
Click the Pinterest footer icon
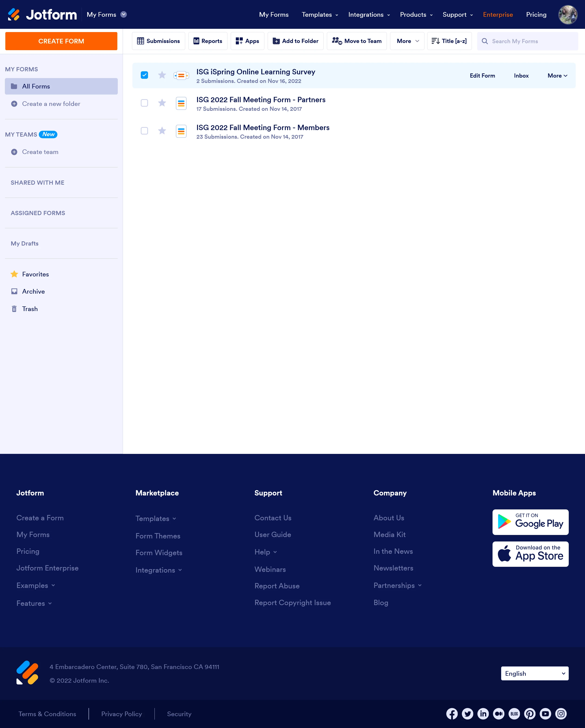tap(530, 713)
